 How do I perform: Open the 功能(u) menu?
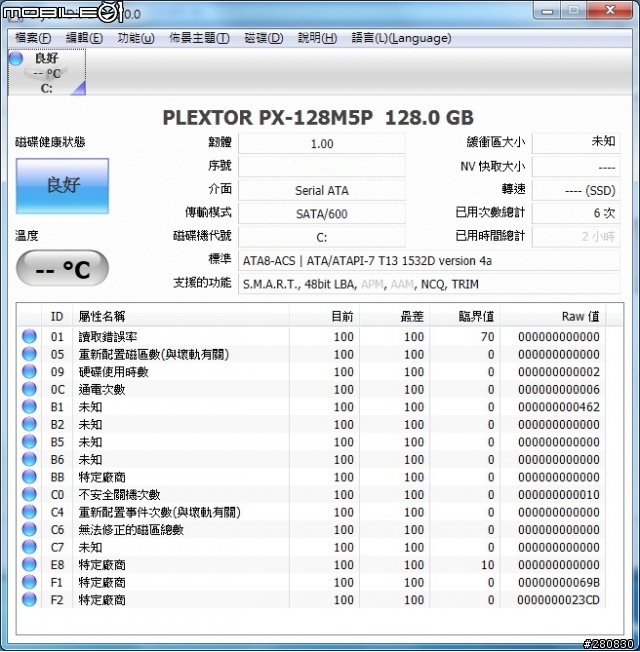click(136, 38)
